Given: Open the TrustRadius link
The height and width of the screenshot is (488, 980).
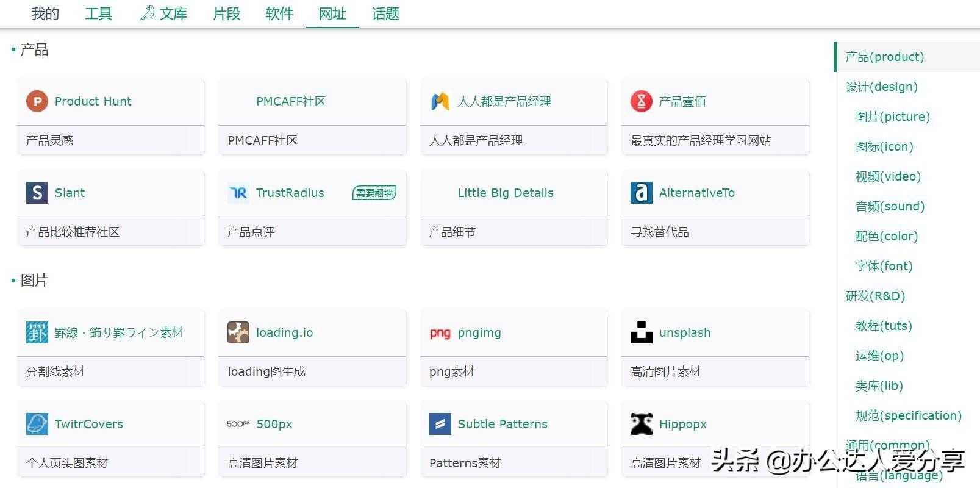Looking at the screenshot, I should coord(290,193).
